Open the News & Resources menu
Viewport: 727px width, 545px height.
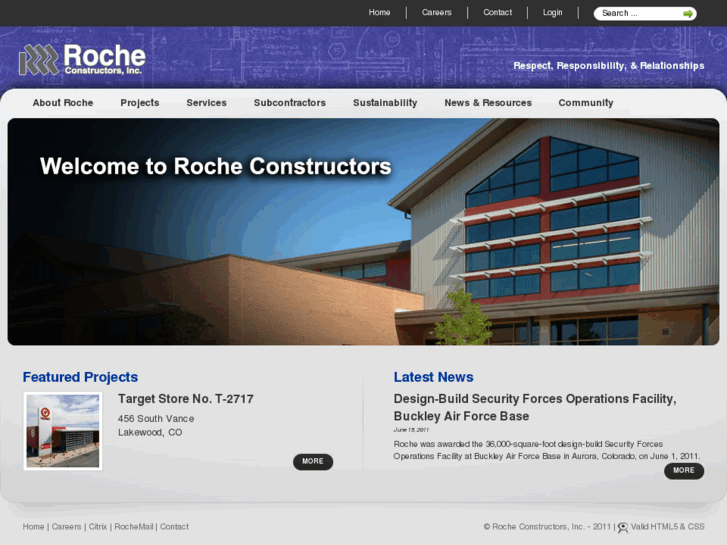pyautogui.click(x=488, y=103)
